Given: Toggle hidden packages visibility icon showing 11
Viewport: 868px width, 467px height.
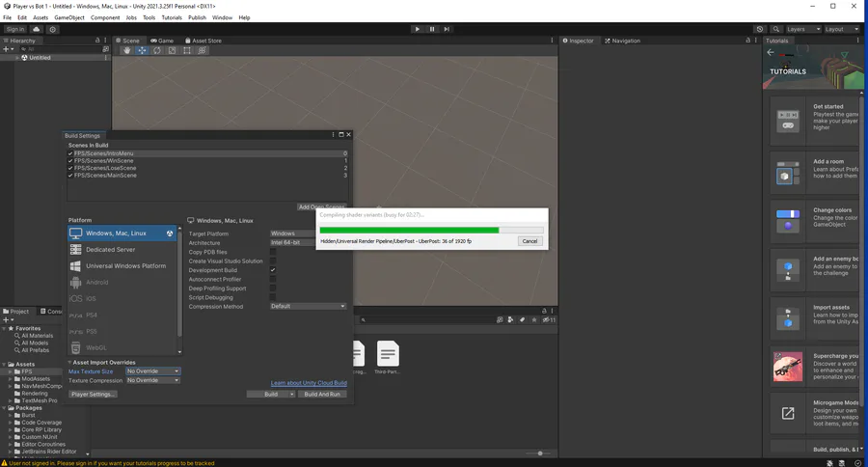Looking at the screenshot, I should click(549, 319).
